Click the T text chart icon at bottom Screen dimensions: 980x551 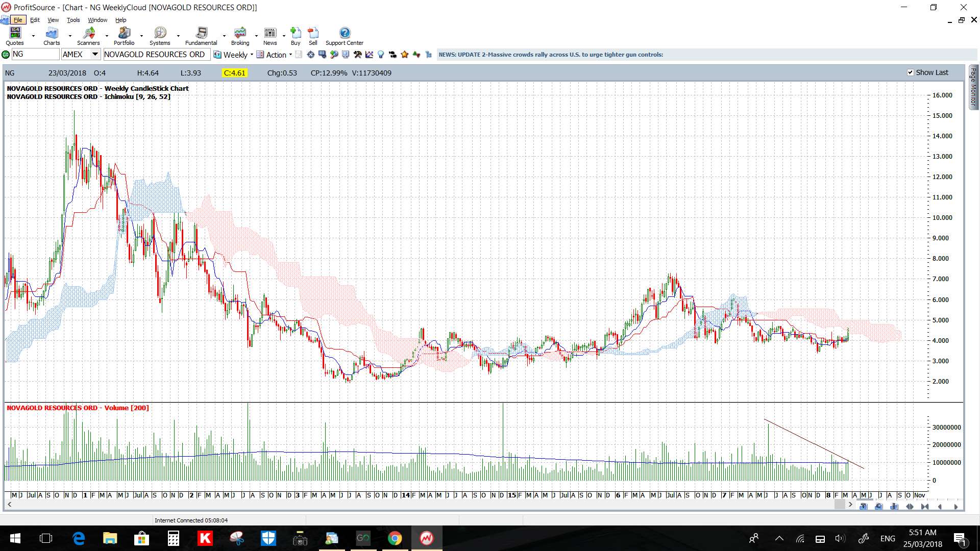(863, 507)
